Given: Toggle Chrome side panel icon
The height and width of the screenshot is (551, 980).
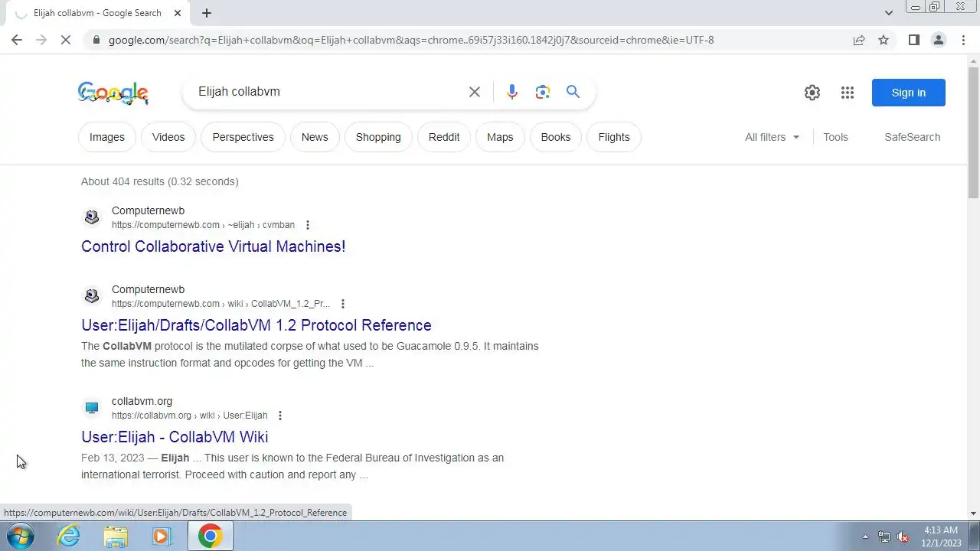Looking at the screenshot, I should point(913,40).
